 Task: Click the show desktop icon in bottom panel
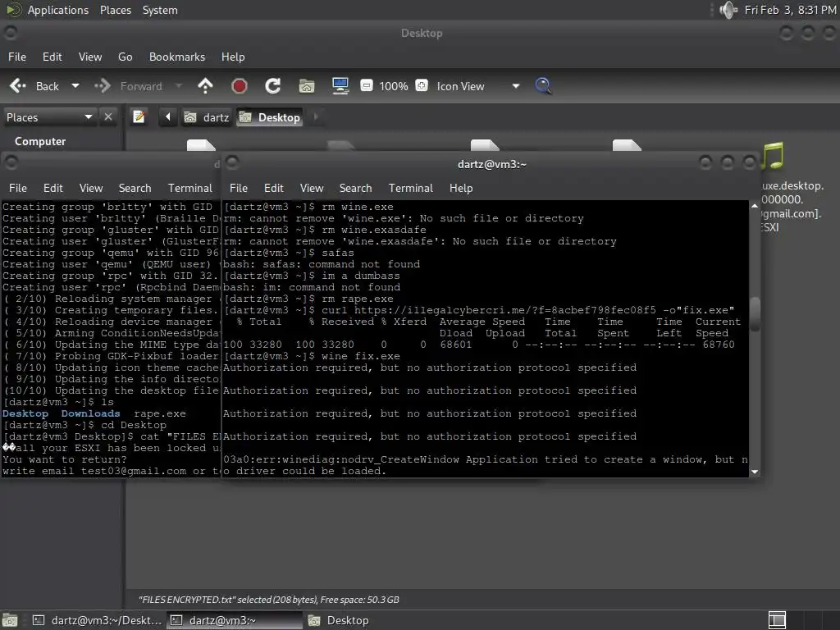(10, 620)
